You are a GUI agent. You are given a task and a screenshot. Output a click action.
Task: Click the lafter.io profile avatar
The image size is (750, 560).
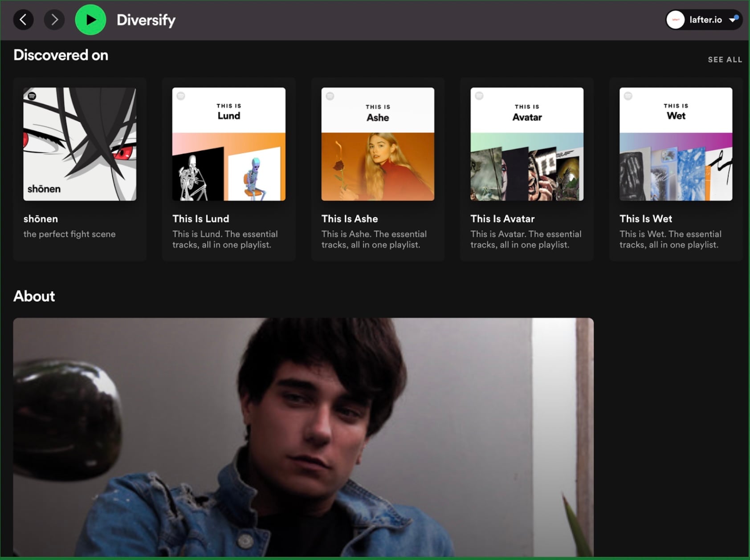(x=675, y=20)
